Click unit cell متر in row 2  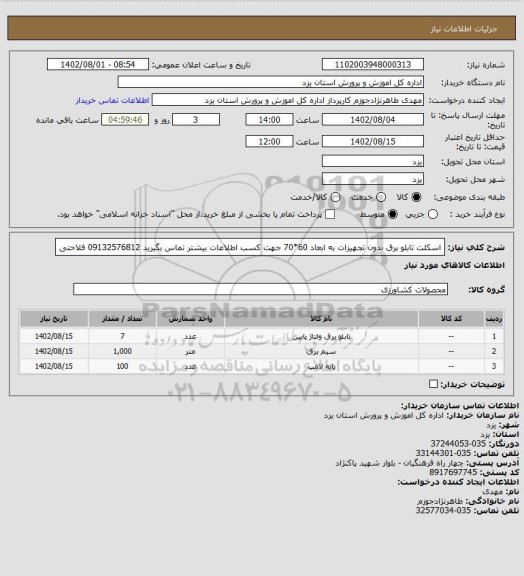click(190, 351)
